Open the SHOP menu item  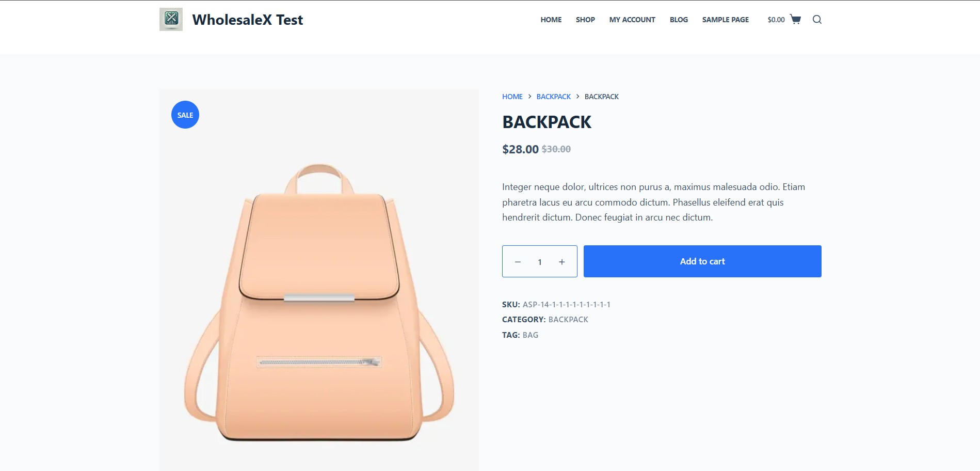[585, 20]
